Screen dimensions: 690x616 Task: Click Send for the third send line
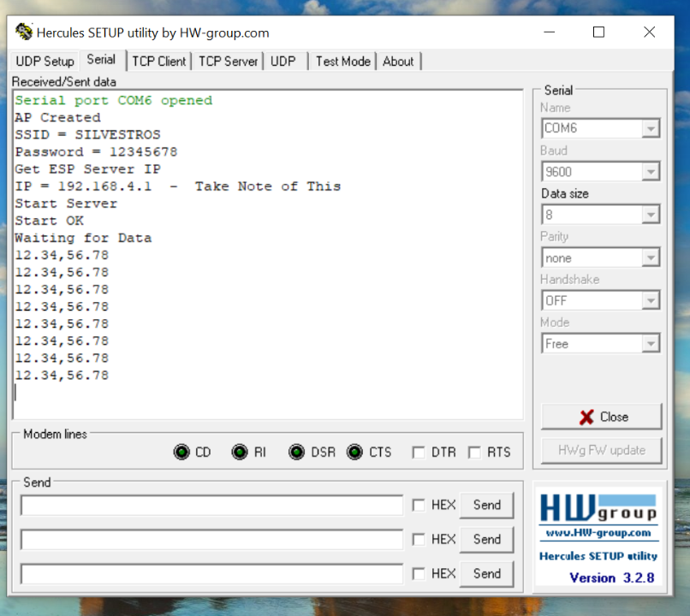(487, 573)
